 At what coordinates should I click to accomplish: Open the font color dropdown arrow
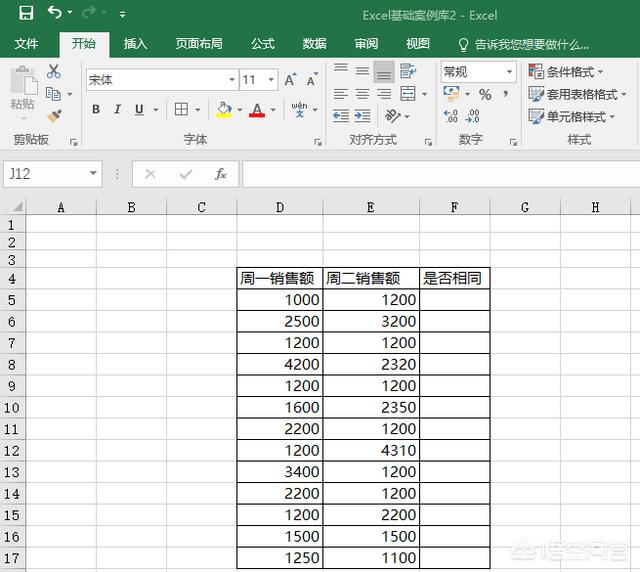[x=273, y=109]
